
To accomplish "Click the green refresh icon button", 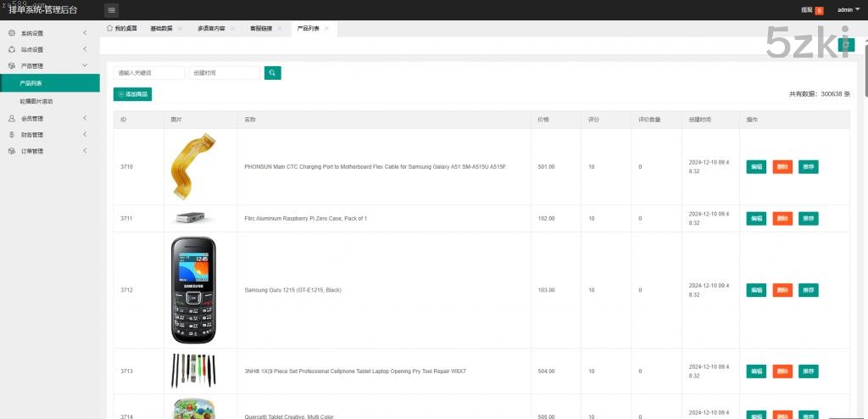I will (845, 45).
